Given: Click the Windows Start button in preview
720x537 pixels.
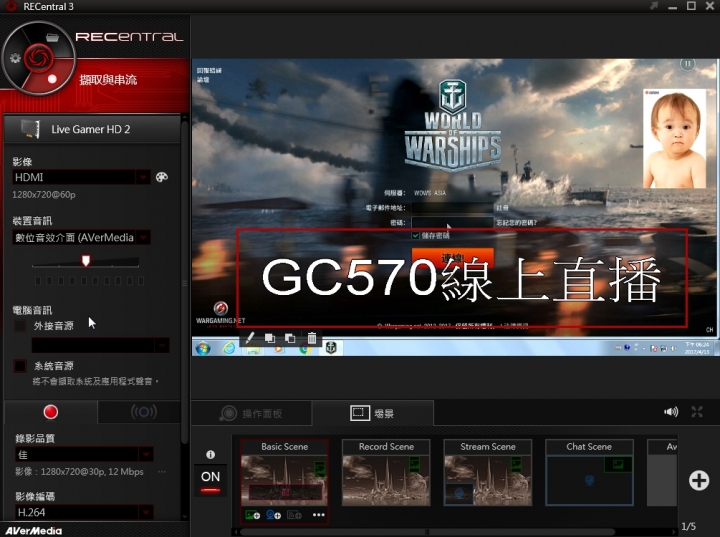Looking at the screenshot, I should point(203,348).
